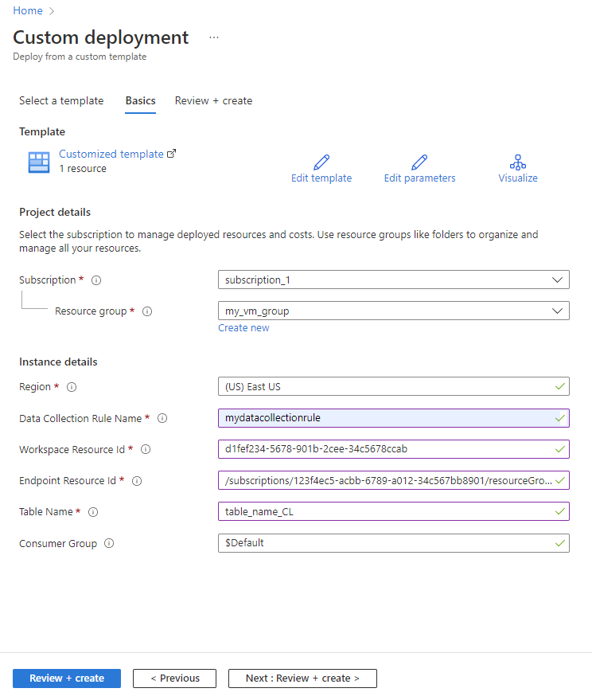Screen dimensions: 592x700
Task: Click the Edit parameters pencil icon
Action: point(419,162)
